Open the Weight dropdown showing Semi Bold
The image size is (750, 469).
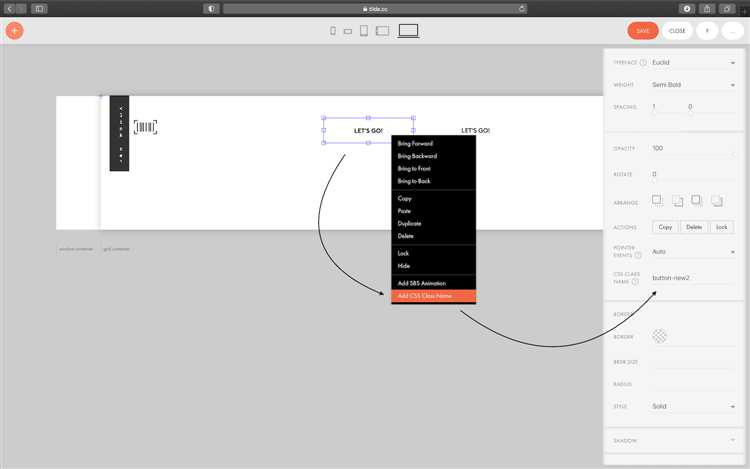[693, 85]
